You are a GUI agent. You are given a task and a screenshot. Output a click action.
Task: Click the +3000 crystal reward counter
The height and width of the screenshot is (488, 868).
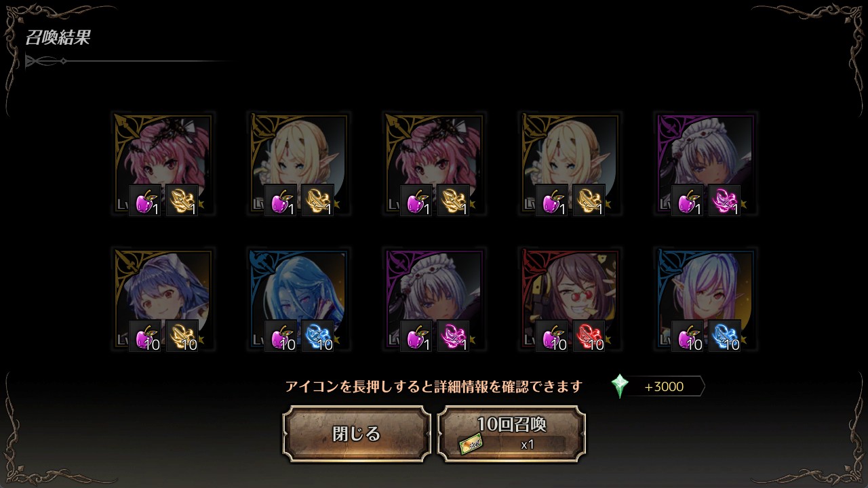click(663, 387)
